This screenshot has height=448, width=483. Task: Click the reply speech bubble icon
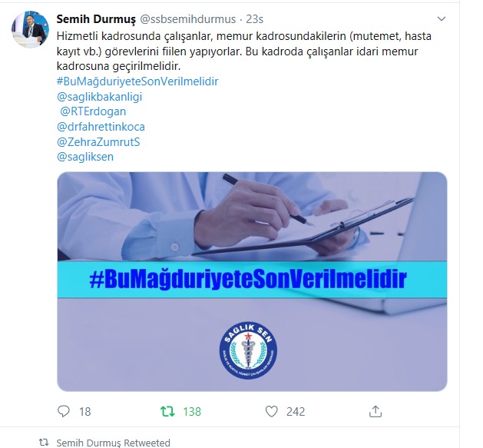[64, 411]
